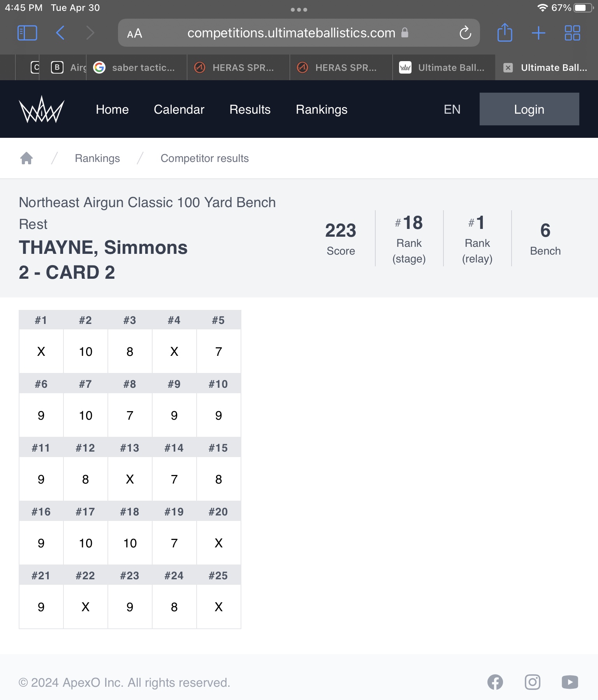Open the EN language selector
The width and height of the screenshot is (598, 700).
pyautogui.click(x=452, y=109)
